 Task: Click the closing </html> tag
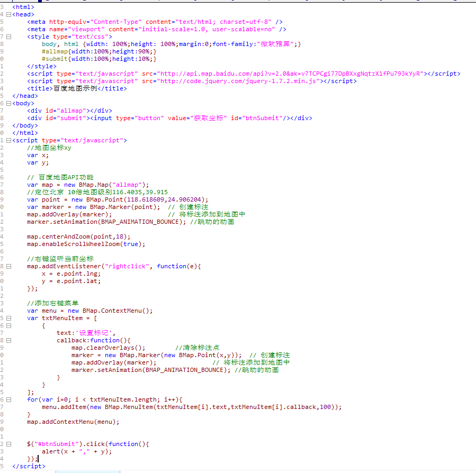click(x=25, y=133)
